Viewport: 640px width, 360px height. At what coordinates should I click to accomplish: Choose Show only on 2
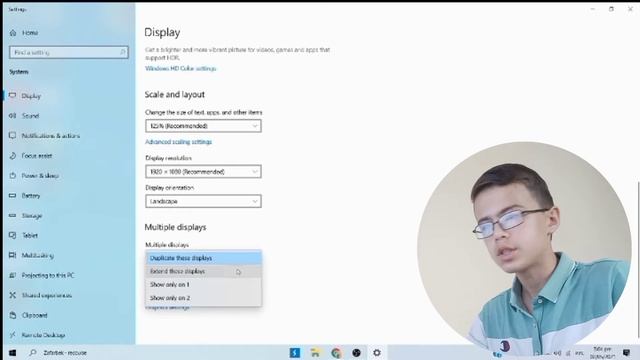[203, 298]
